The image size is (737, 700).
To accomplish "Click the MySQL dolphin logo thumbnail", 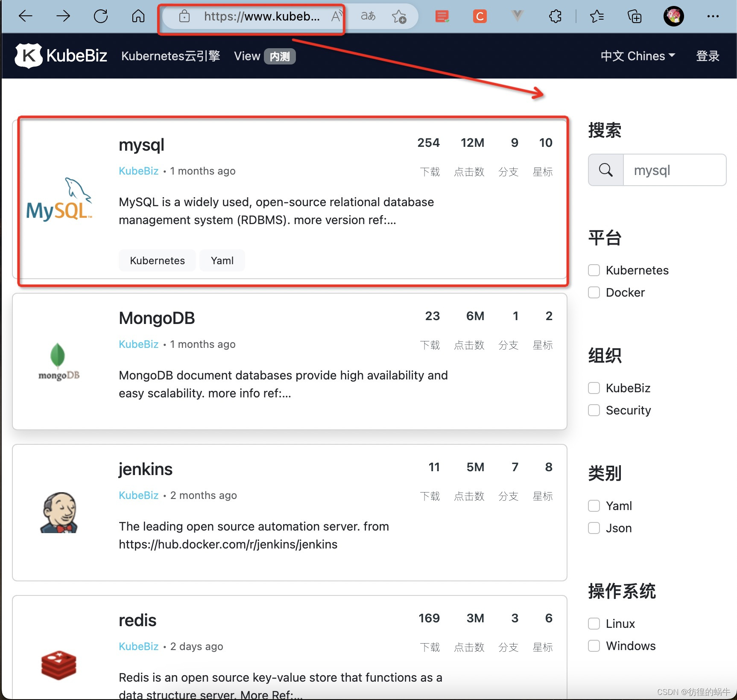I will (59, 199).
